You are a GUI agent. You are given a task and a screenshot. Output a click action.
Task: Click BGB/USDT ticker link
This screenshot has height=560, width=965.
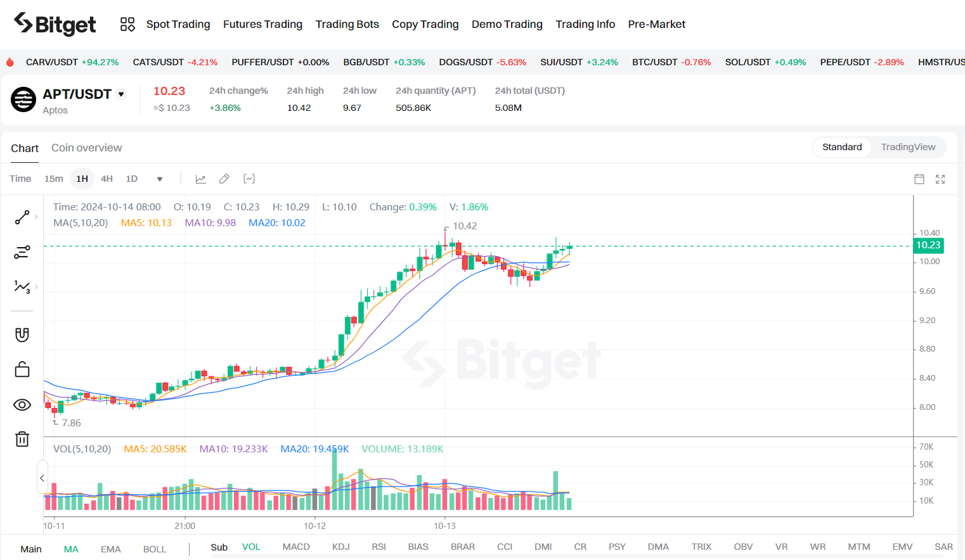[384, 62]
